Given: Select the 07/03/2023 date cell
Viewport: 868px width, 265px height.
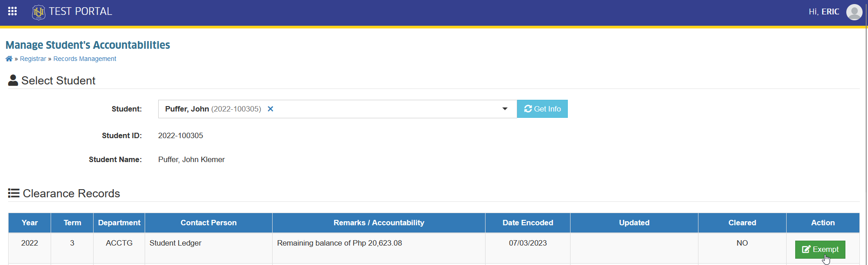Looking at the screenshot, I should [528, 248].
